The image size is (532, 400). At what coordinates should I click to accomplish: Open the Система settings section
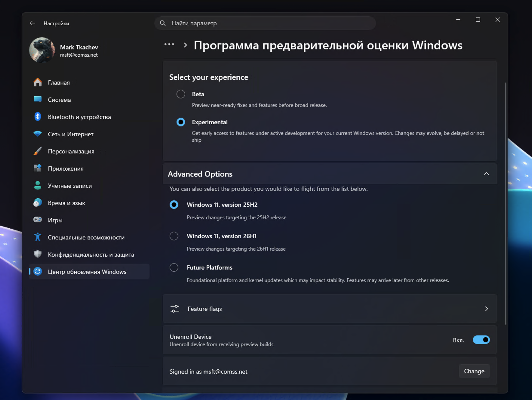59,100
